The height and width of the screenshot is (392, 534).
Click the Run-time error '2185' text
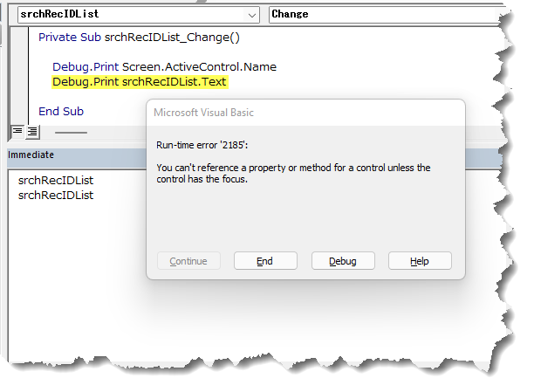(x=200, y=146)
